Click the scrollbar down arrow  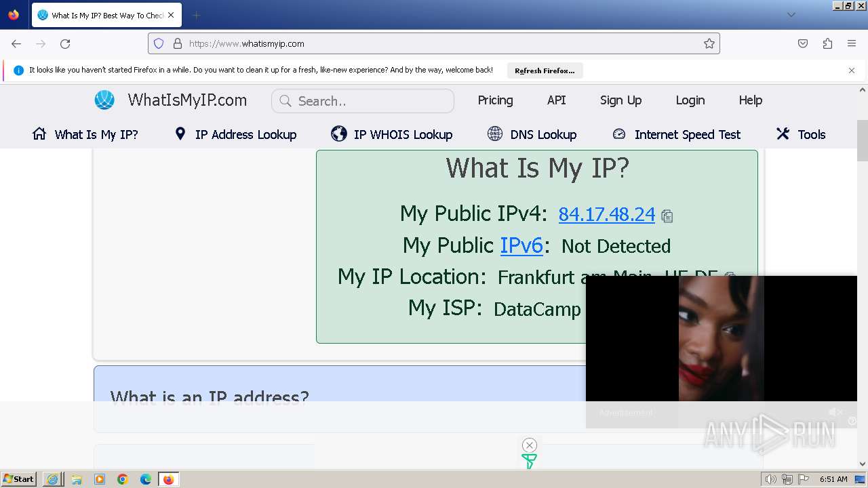coord(863,464)
